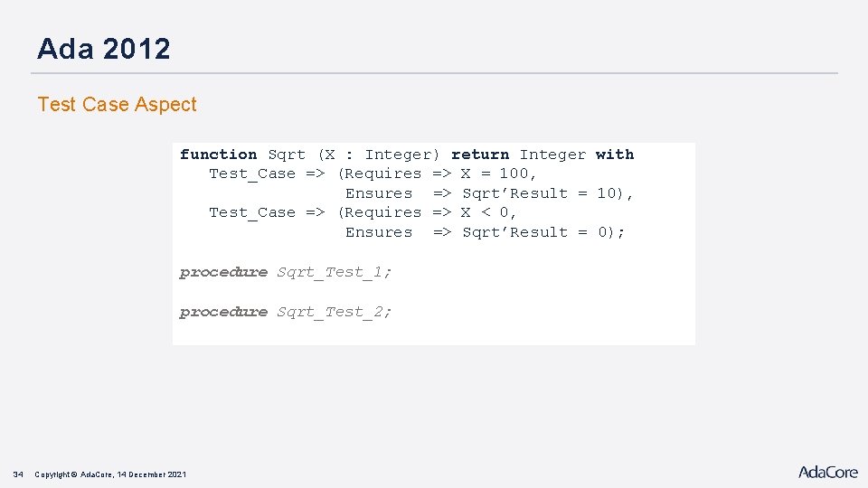Image resolution: width=868 pixels, height=488 pixels.
Task: Click the AdaCore logo
Action: pyautogui.click(x=827, y=472)
